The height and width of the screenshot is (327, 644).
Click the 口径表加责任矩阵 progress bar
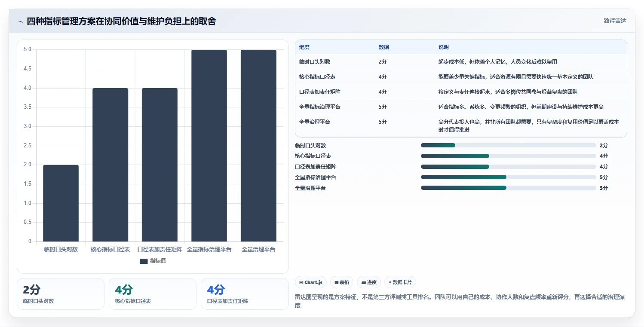509,167
